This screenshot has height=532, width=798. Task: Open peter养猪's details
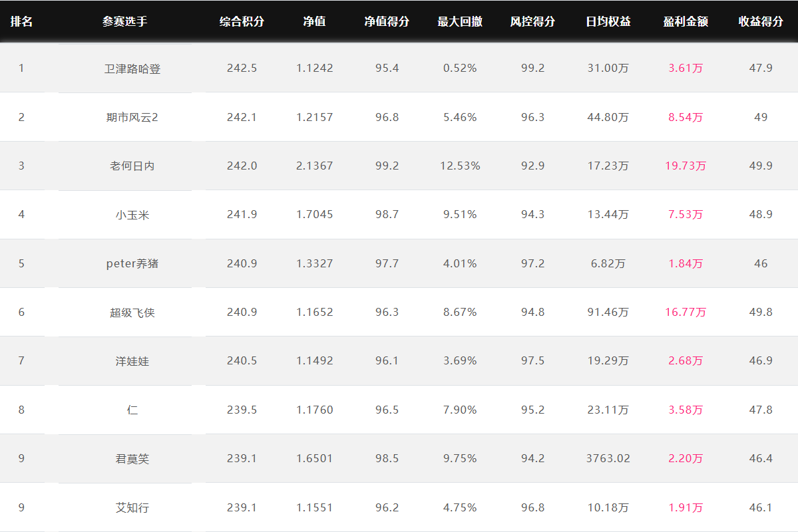coord(132,263)
